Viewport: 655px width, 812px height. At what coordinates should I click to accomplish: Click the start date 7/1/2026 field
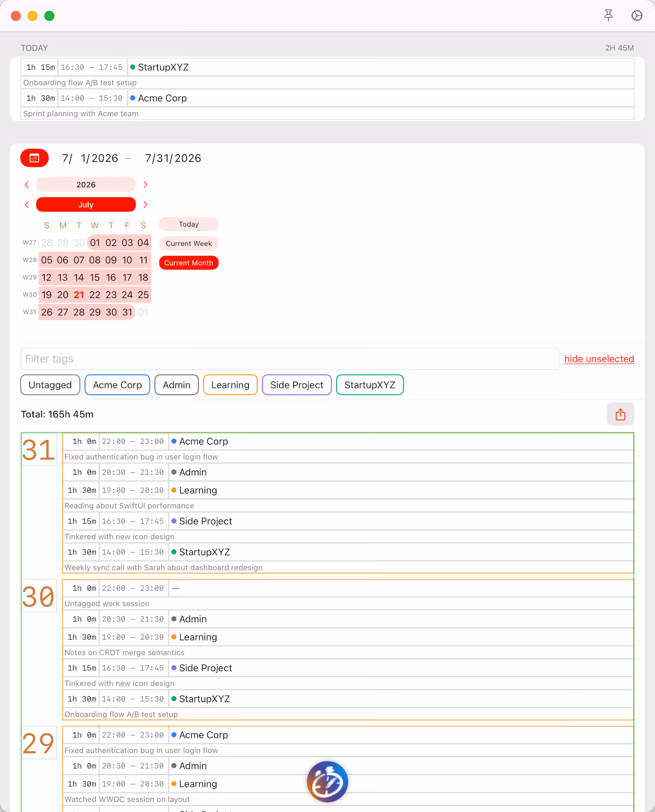90,158
